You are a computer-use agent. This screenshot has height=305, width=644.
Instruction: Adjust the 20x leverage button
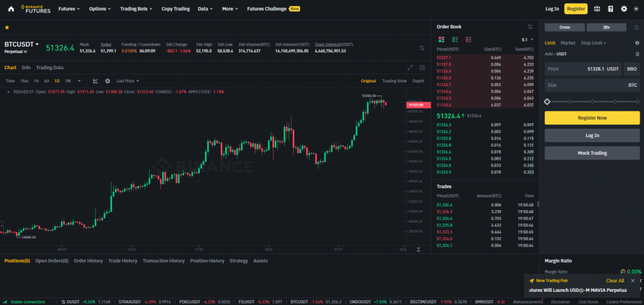point(607,27)
